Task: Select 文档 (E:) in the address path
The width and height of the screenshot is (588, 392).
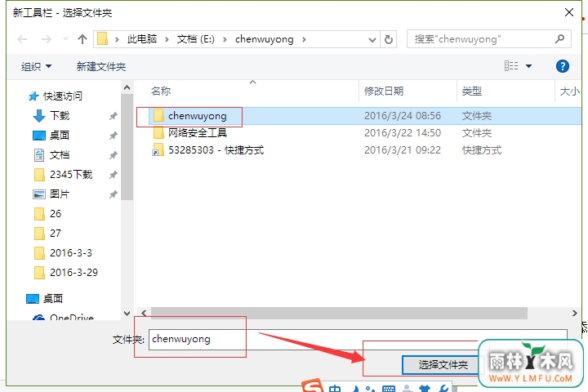Action: coord(195,39)
